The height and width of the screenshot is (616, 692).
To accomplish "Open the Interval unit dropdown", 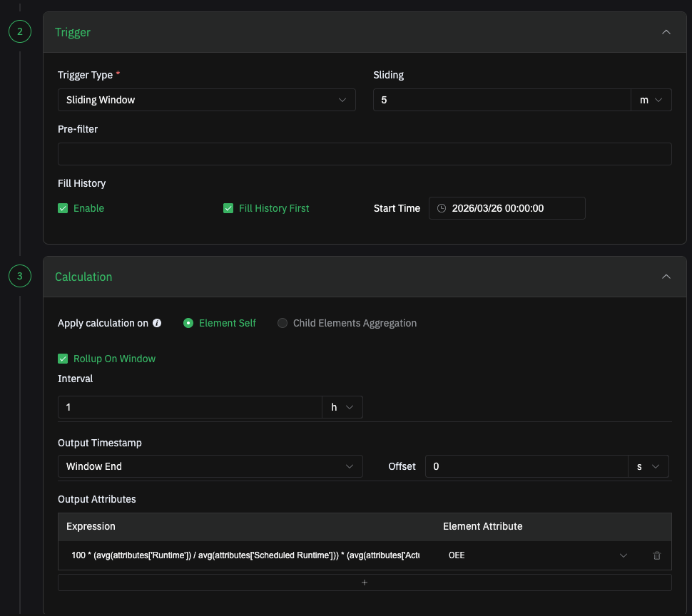I will tap(342, 407).
